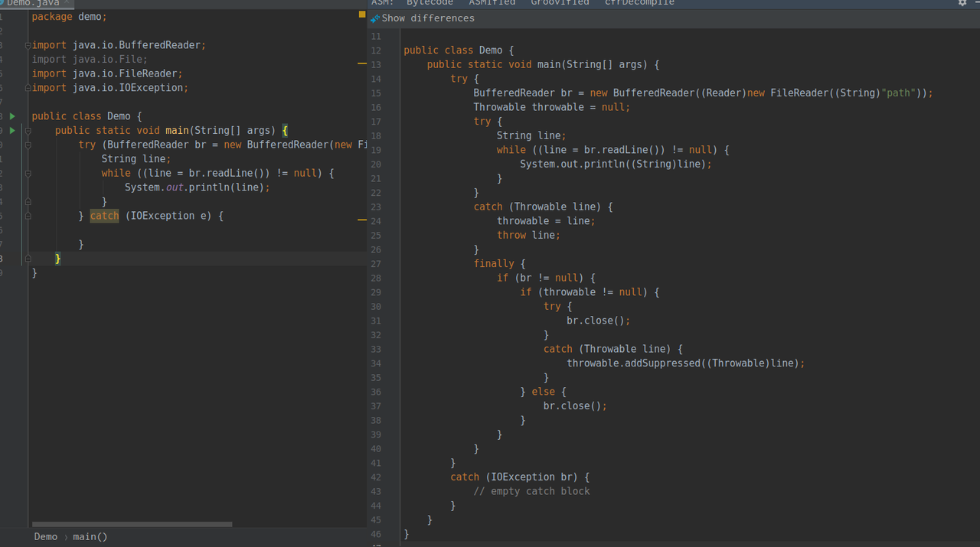The width and height of the screenshot is (980, 547).
Task: Collapse the try block fold marker
Action: coord(28,145)
